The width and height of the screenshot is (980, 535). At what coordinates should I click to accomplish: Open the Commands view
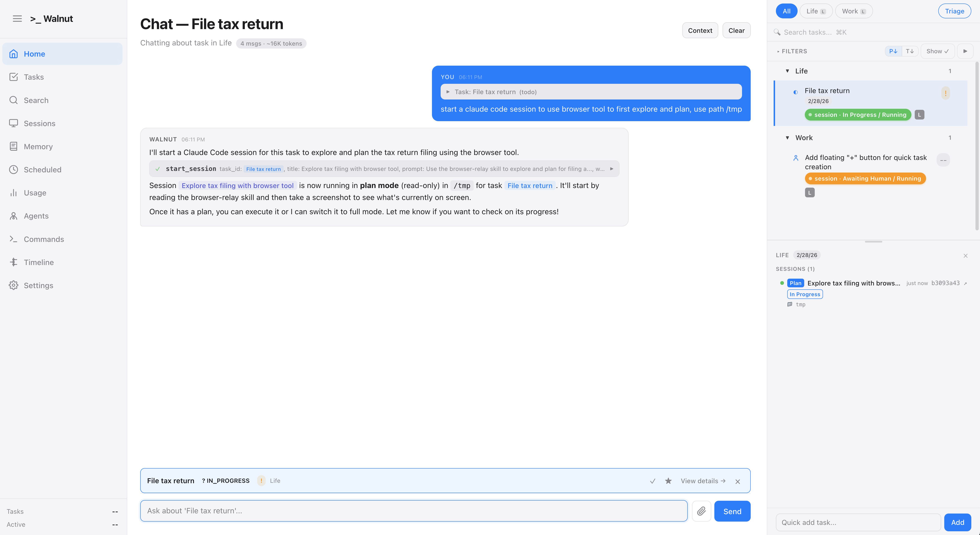tap(44, 239)
